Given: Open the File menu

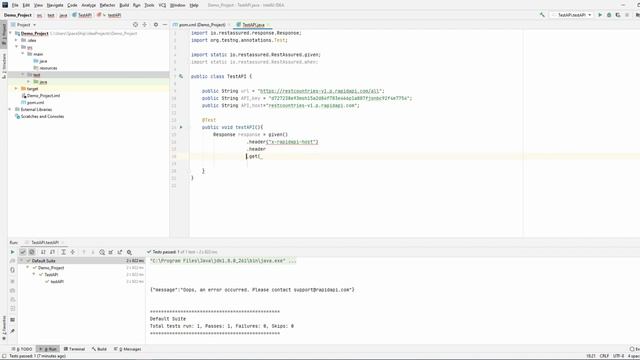Looking at the screenshot, I should (15, 5).
